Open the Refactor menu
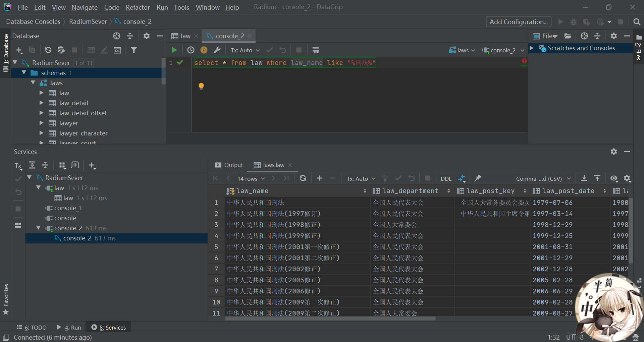This screenshot has height=342, width=644. click(138, 7)
